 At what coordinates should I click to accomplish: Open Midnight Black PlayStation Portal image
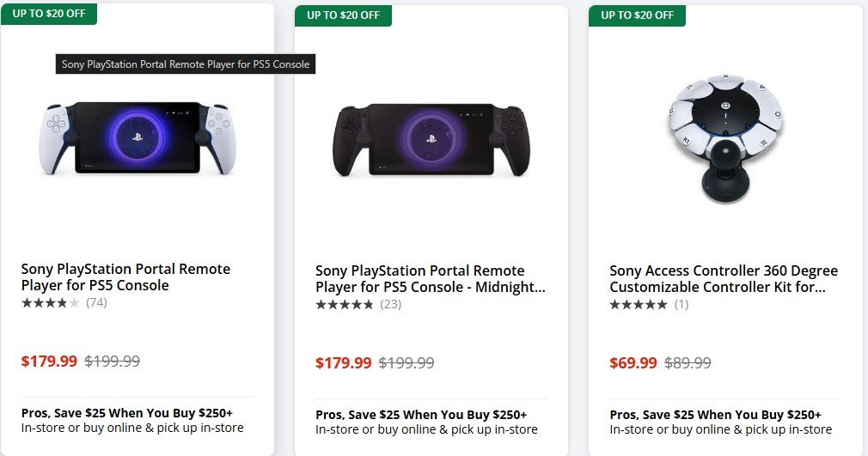431,140
